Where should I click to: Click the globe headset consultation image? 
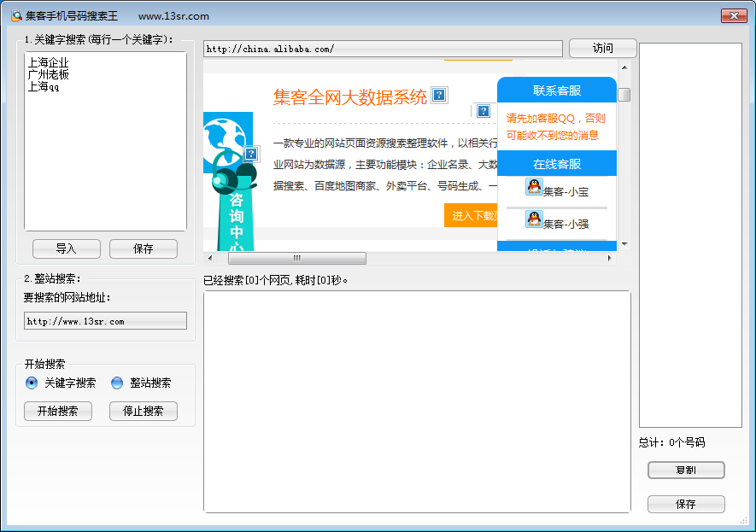tap(230, 154)
